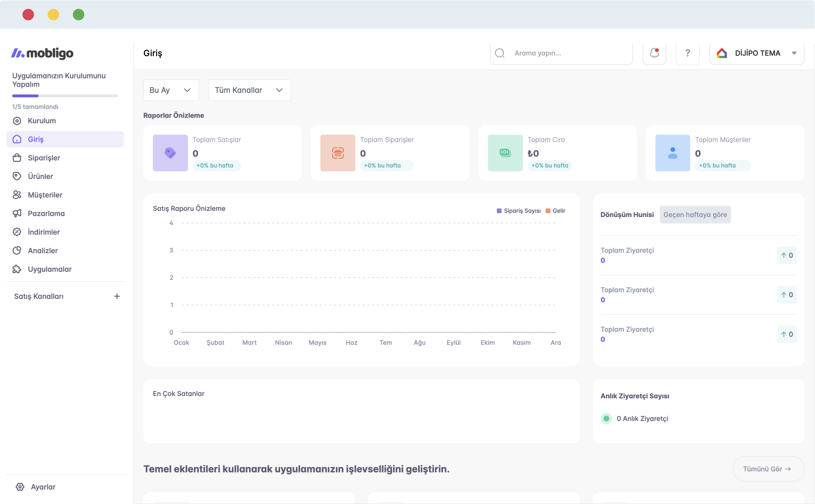
Task: Open help via question mark icon
Action: [687, 53]
